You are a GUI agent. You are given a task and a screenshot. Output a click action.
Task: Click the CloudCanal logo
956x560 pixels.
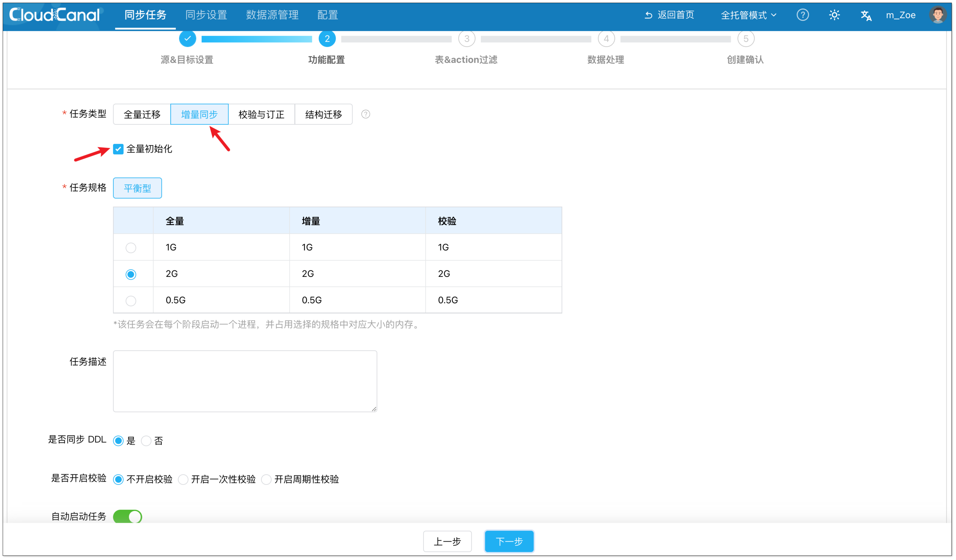click(54, 15)
